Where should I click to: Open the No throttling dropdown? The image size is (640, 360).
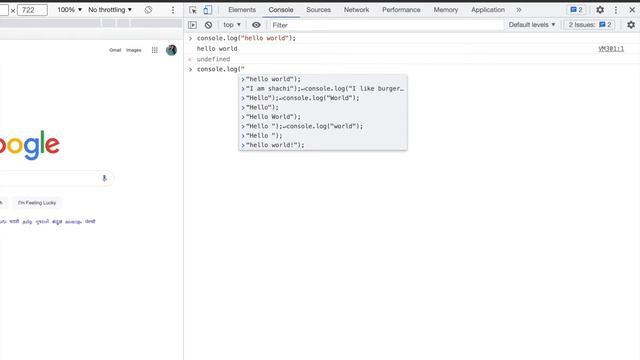point(110,10)
